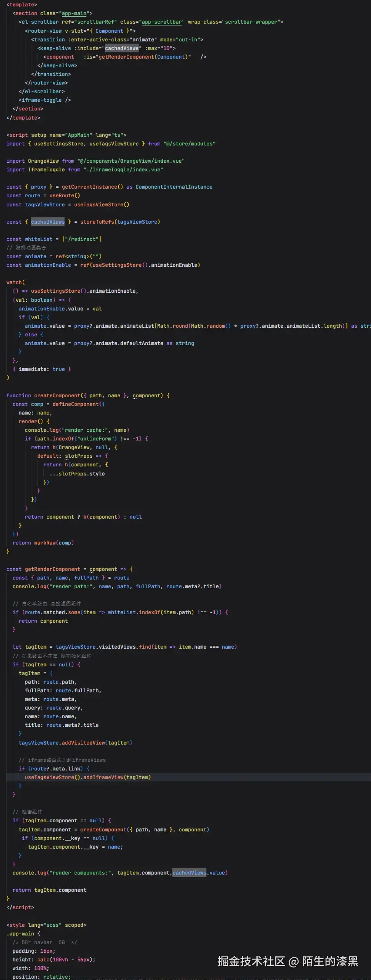
Task: Click the "immediate: true" watch option
Action: (41, 369)
